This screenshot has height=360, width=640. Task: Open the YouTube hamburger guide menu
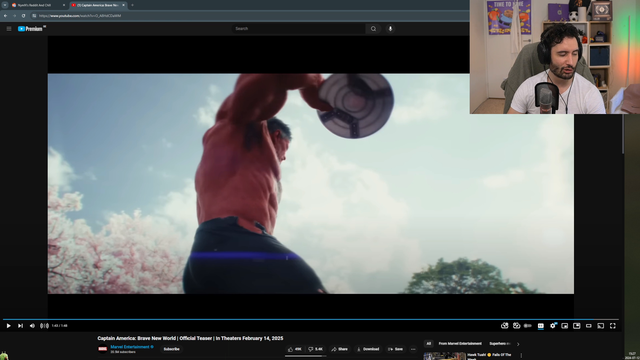pos(9,29)
